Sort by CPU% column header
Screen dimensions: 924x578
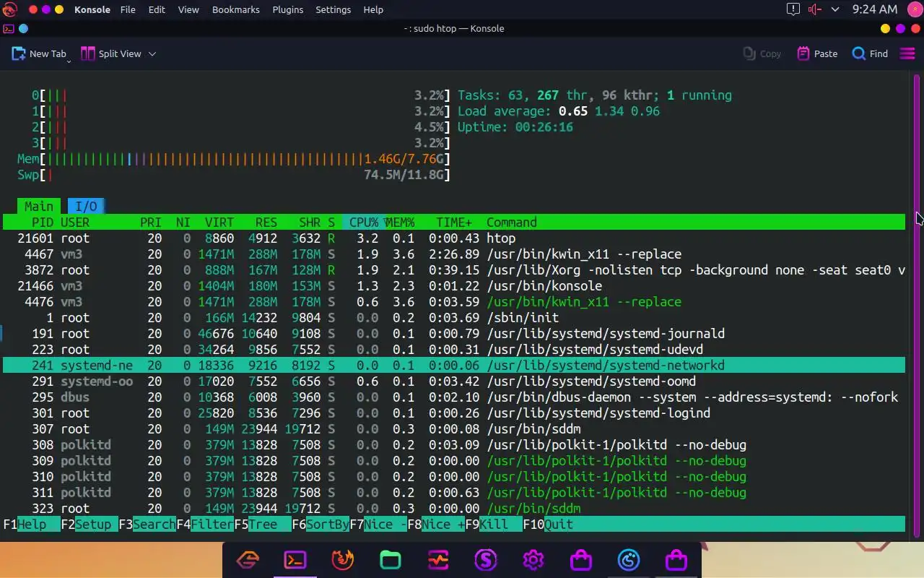click(x=364, y=223)
